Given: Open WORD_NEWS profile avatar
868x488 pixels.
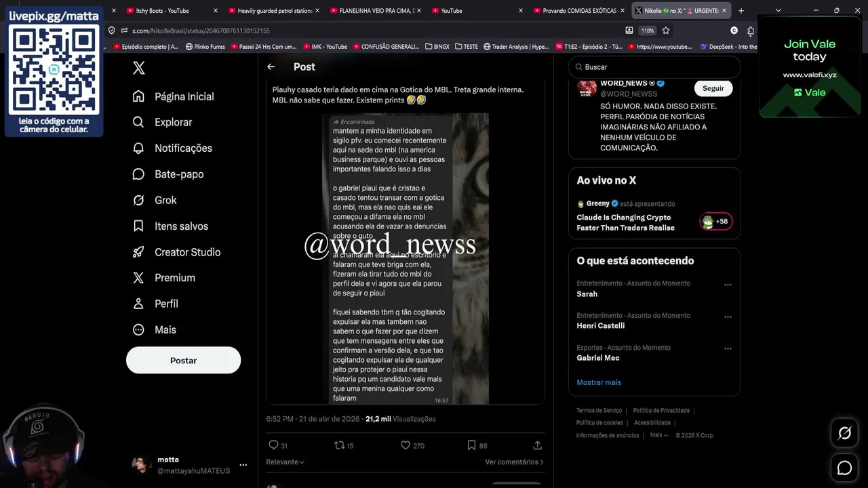Looking at the screenshot, I should coord(587,87).
